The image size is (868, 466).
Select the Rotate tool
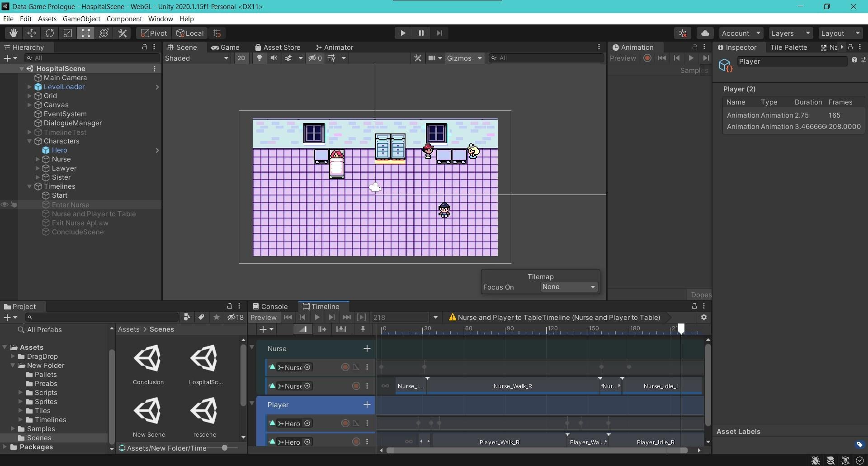pos(50,33)
